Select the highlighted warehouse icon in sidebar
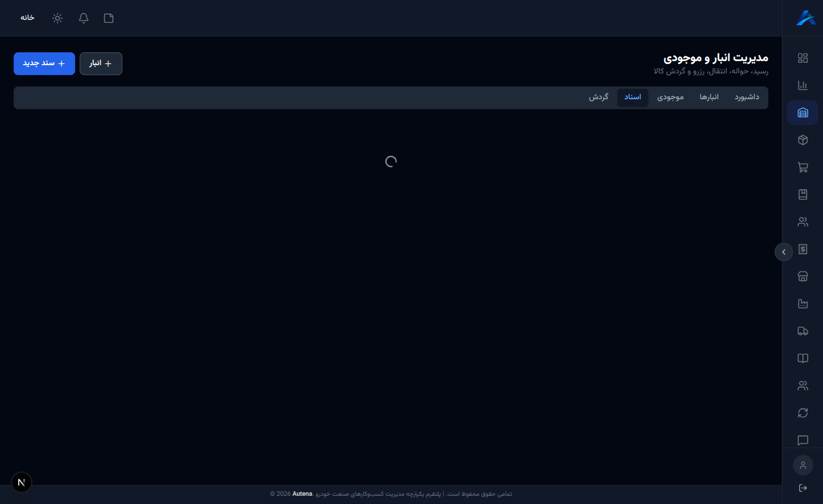Viewport: 823px width, 504px height. coord(802,113)
